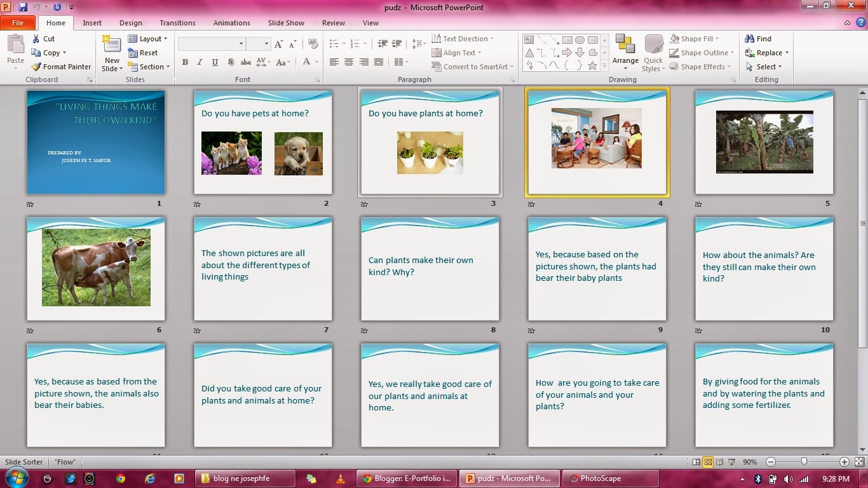Expand the Section dropdown
The height and width of the screenshot is (488, 868).
click(150, 66)
